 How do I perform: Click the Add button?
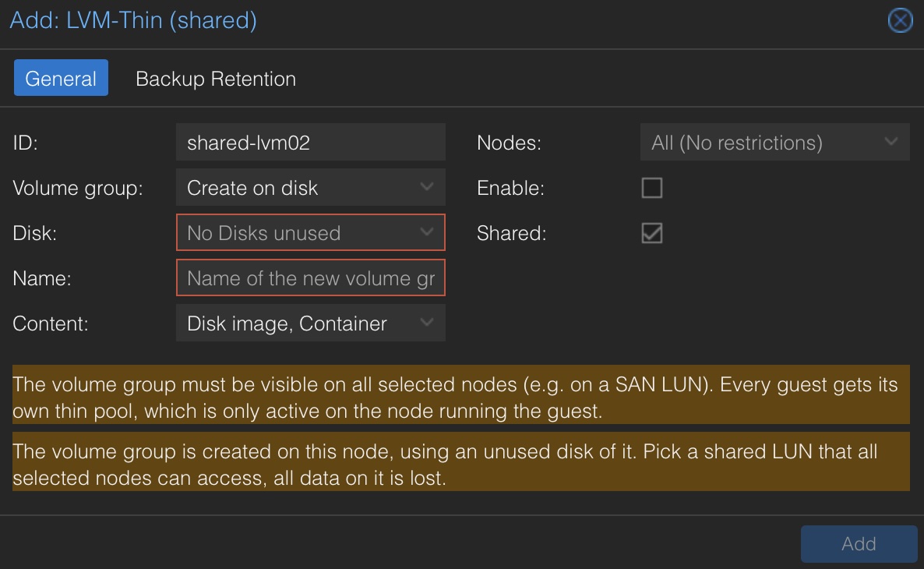(x=859, y=543)
